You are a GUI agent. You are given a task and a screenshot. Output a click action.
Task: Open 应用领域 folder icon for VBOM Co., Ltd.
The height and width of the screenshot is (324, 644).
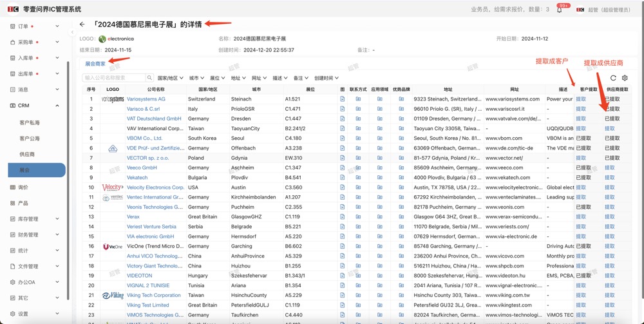[x=380, y=138]
